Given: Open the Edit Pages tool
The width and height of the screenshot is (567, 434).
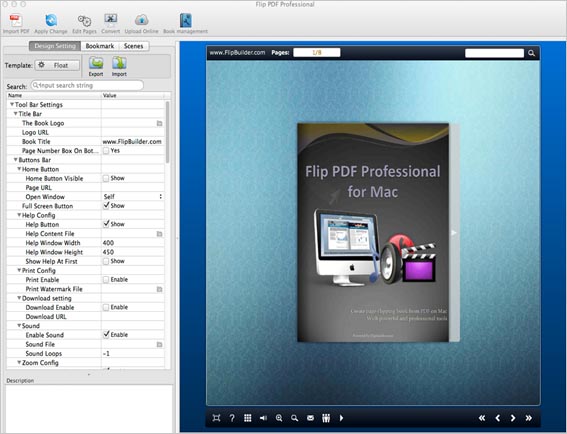Looking at the screenshot, I should tap(84, 21).
